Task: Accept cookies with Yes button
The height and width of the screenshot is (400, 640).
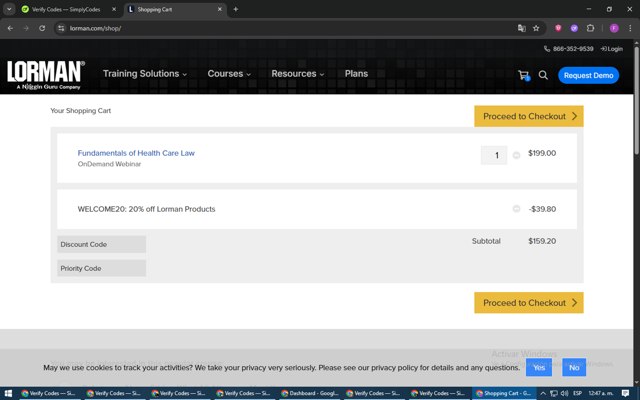Action: 539,367
